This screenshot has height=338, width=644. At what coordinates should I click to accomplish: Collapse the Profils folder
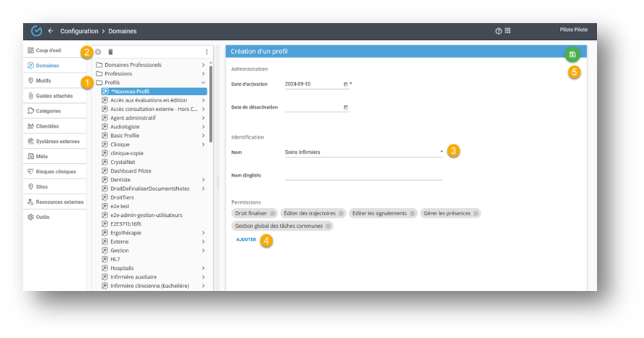coord(203,83)
